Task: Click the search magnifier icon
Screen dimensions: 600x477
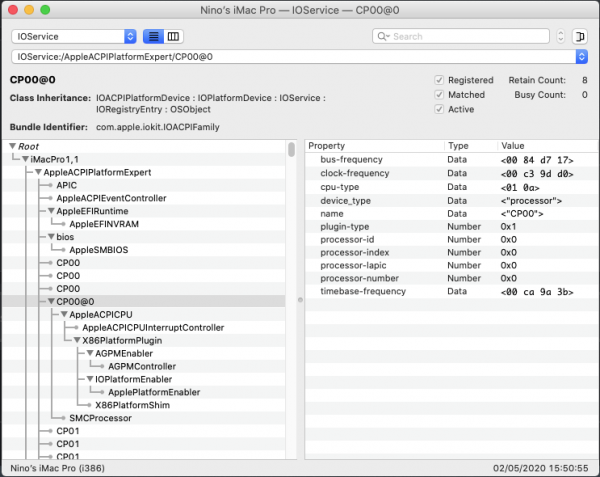Action: coord(382,36)
